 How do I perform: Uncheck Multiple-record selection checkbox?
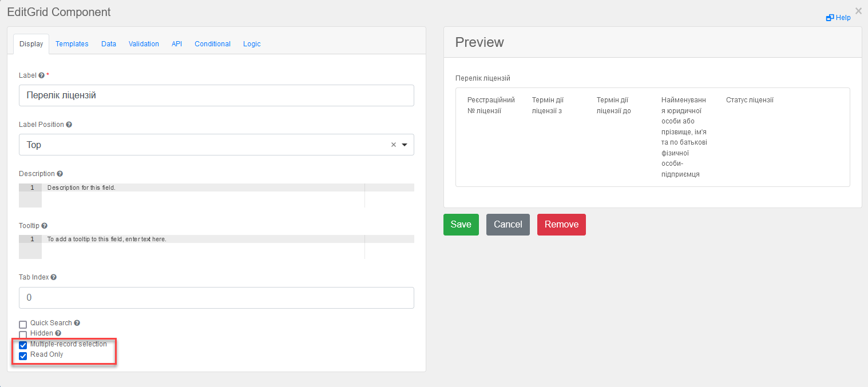(x=23, y=345)
